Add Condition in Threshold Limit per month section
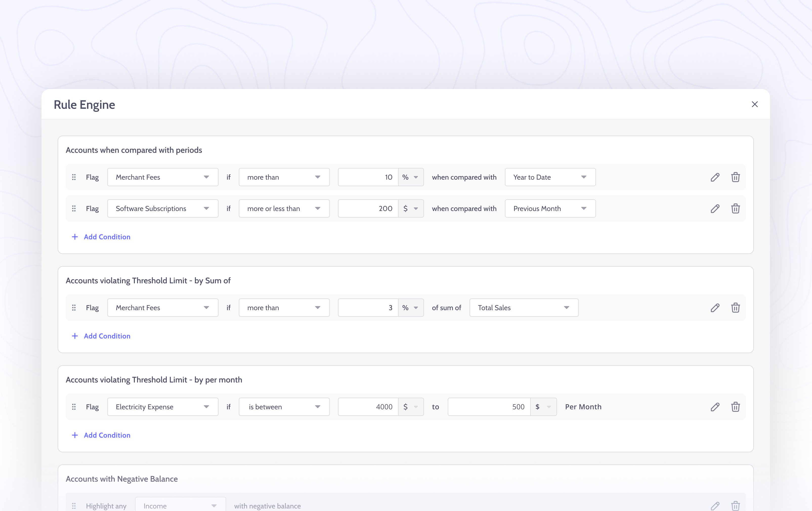 coord(101,435)
